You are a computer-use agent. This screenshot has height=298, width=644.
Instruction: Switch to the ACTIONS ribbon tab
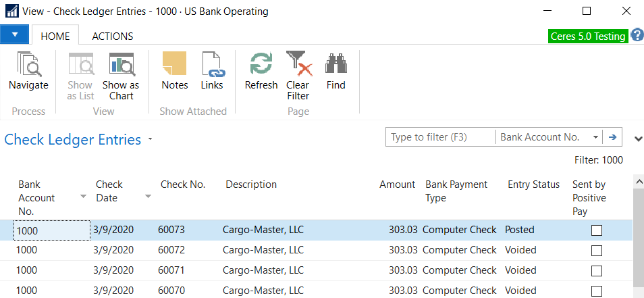[x=112, y=36]
